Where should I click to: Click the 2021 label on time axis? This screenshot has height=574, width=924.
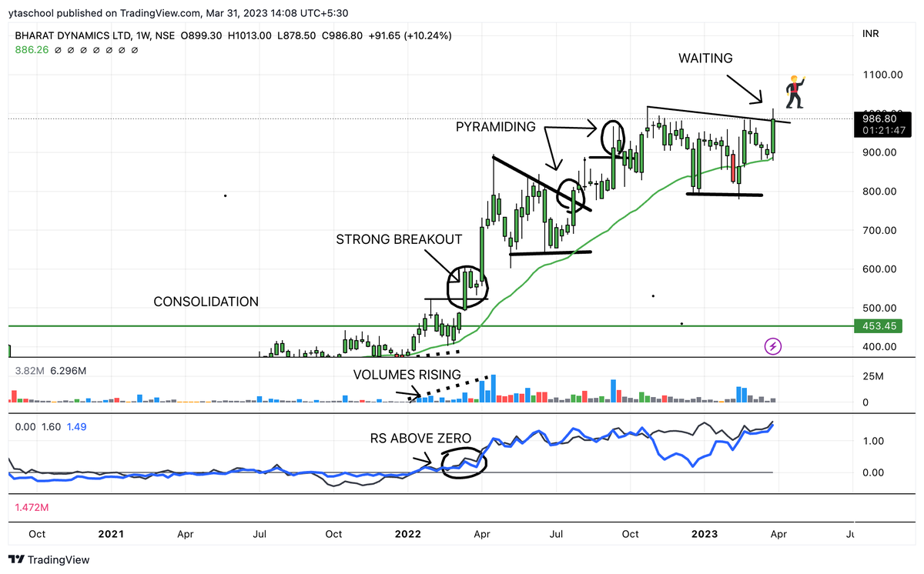coord(110,534)
